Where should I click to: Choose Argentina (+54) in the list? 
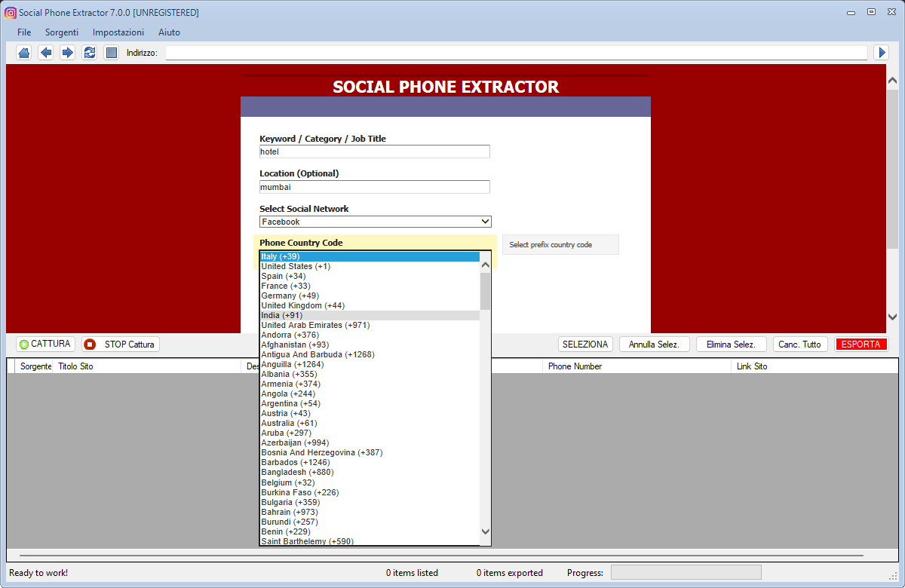tap(370, 403)
